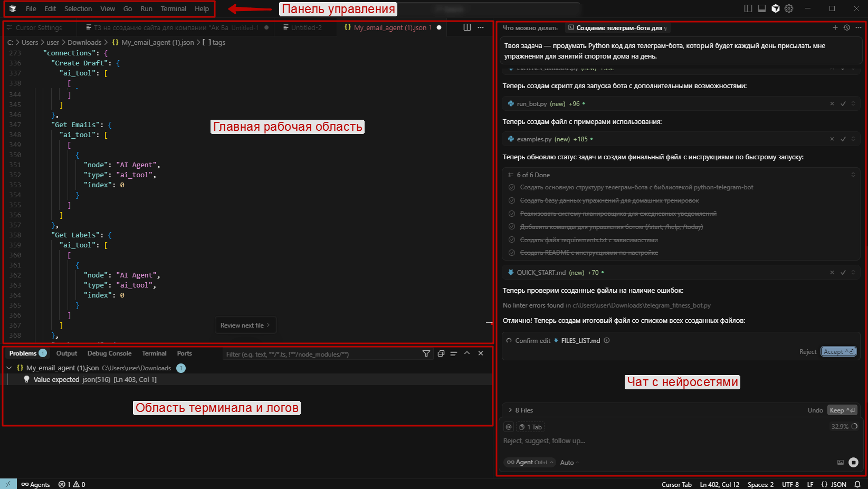Switch Problems view mode with the list icon
The image size is (868, 489).
454,353
